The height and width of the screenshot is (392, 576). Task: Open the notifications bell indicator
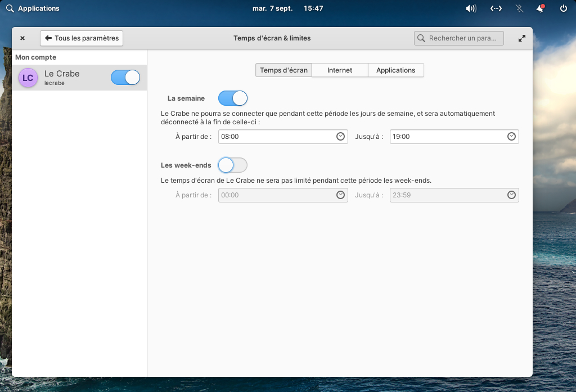(x=541, y=8)
